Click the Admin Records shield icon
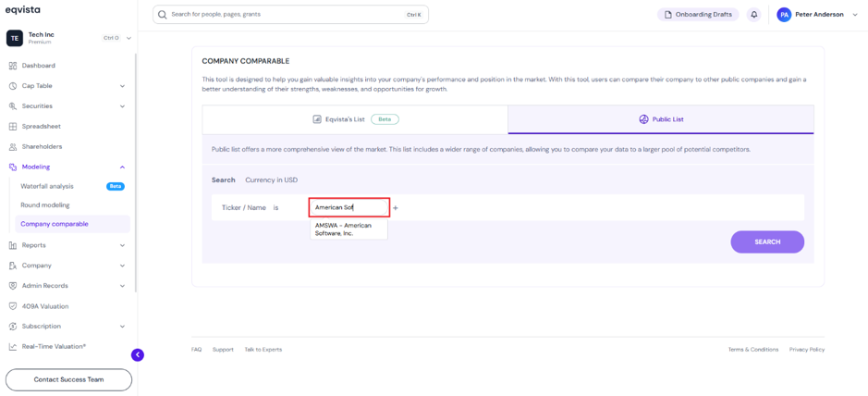The width and height of the screenshot is (868, 396). (x=13, y=286)
